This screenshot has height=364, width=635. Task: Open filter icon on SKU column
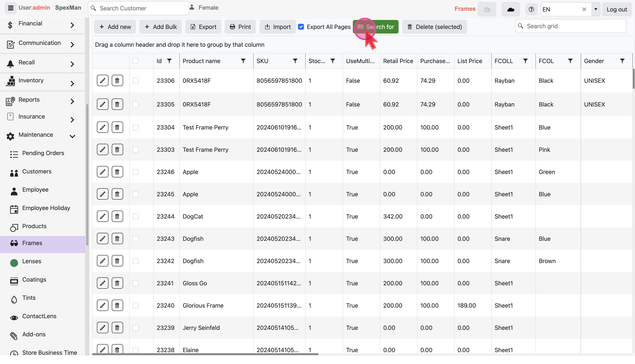click(x=295, y=61)
